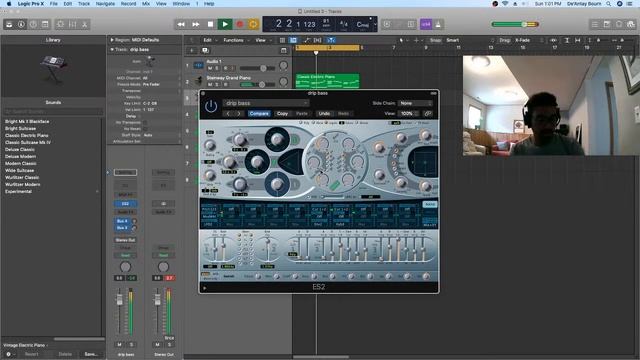Click the add track plus button
The image size is (640, 360).
(x=191, y=51)
